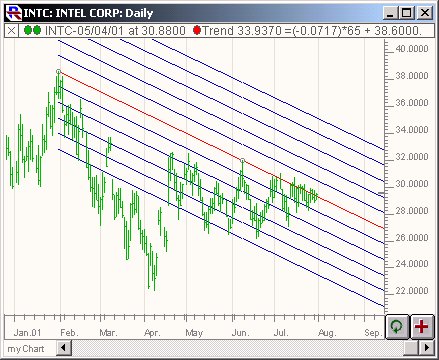Image resolution: width=439 pixels, height=360 pixels.
Task: Click the app icon in the title bar
Action: pos(14,13)
